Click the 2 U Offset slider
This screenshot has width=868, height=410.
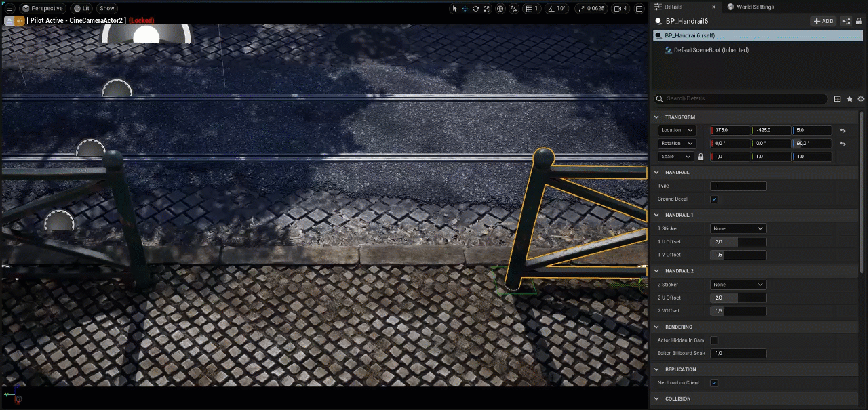click(738, 298)
